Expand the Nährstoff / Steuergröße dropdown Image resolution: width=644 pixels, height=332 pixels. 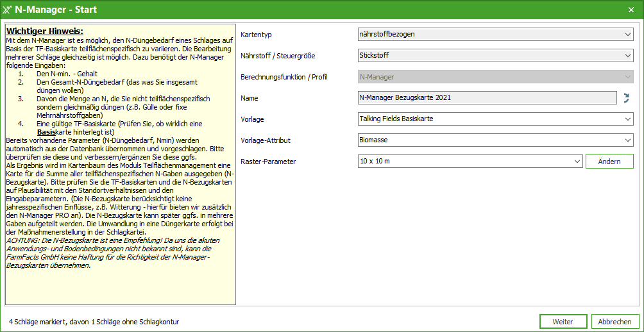pyautogui.click(x=495, y=56)
